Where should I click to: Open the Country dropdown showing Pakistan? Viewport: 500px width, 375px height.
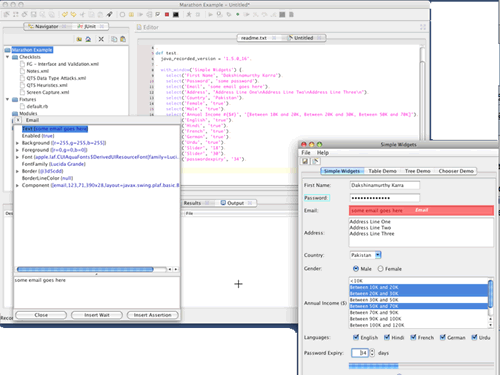[366, 255]
